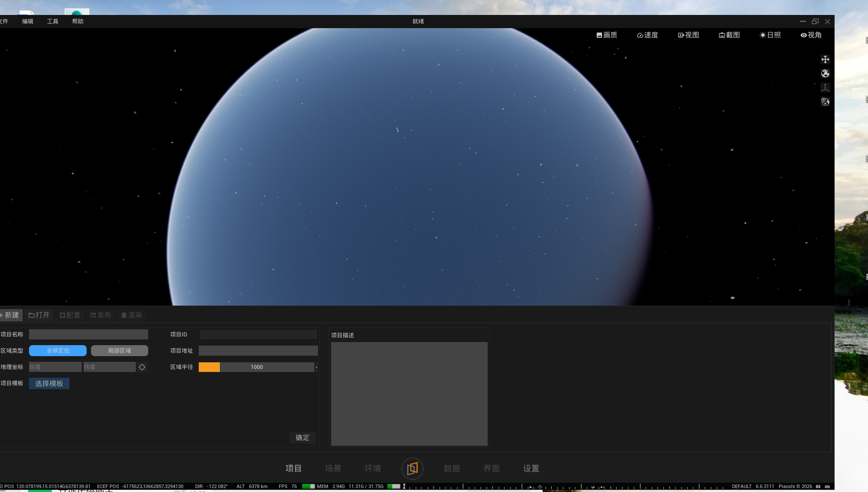Screen dimensions: 868x492
Task: Click inside the 项目描述 text area
Action: pos(409,394)
